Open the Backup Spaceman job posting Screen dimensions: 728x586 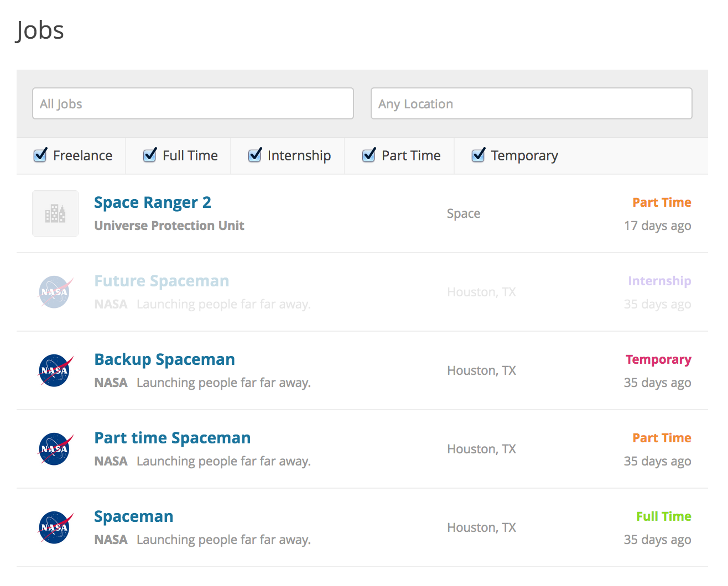(x=164, y=359)
